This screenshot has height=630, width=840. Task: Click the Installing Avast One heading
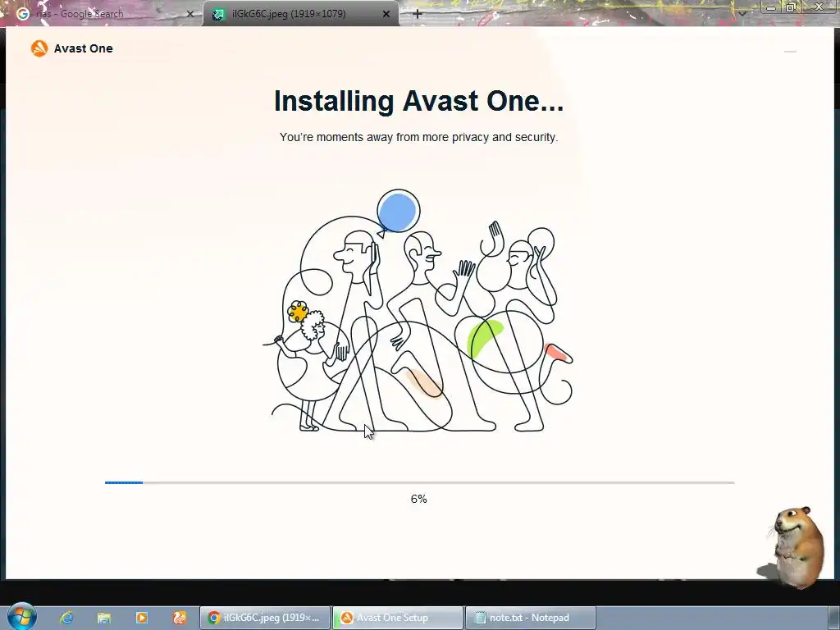pyautogui.click(x=419, y=101)
